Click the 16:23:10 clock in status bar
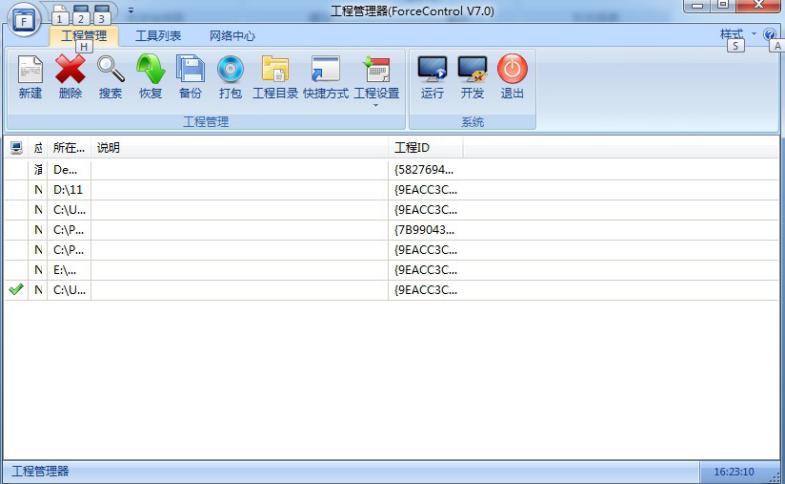The width and height of the screenshot is (785, 484). tap(734, 471)
